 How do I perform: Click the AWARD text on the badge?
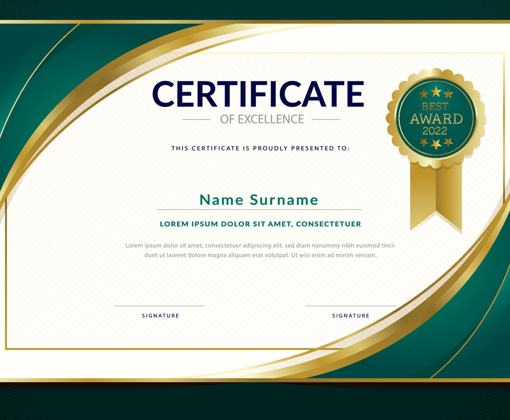(x=436, y=118)
